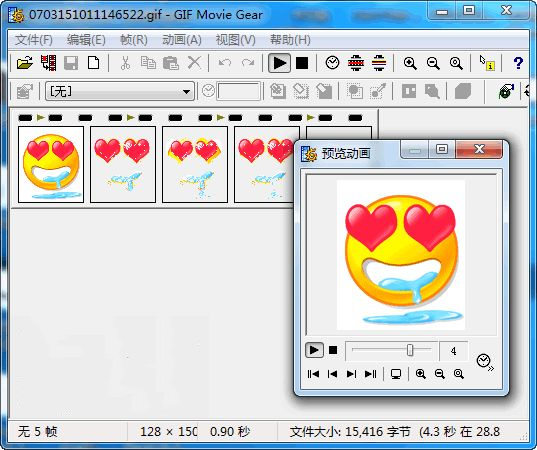Click the preview speed value field showing 4
The width and height of the screenshot is (537, 450).
(x=453, y=351)
